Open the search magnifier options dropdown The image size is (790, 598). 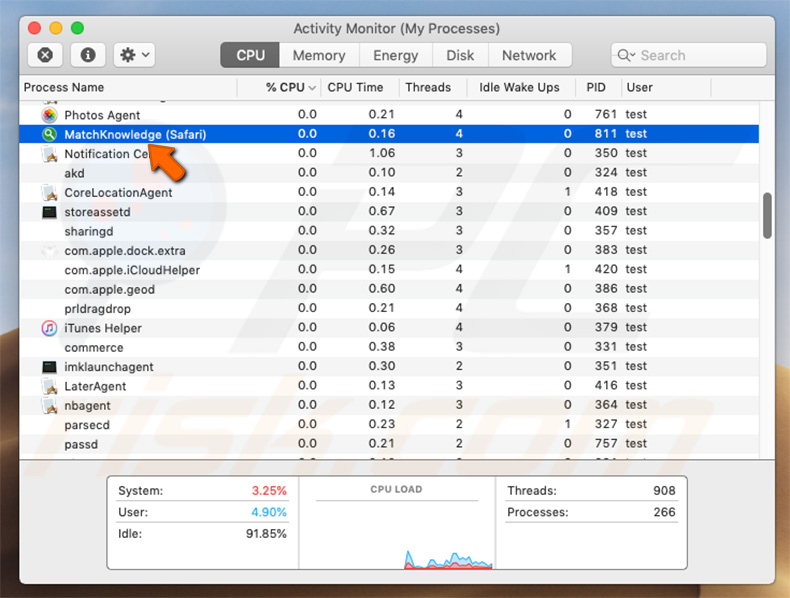click(627, 55)
